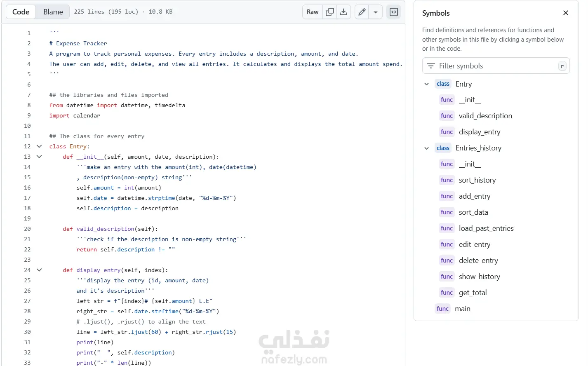This screenshot has width=588, height=366.
Task: Fold code at line 13 __init__
Action: pos(39,157)
